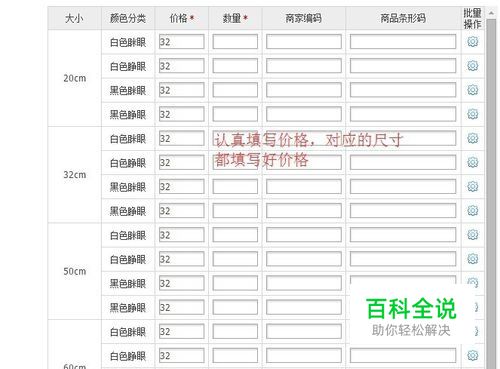Select the gear icon for 32cm 黑色静眼
500x369 pixels.
tap(472, 211)
